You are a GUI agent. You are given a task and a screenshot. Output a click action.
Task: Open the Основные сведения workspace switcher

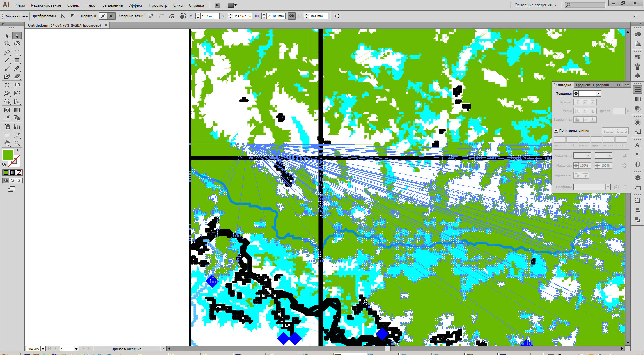coord(536,5)
